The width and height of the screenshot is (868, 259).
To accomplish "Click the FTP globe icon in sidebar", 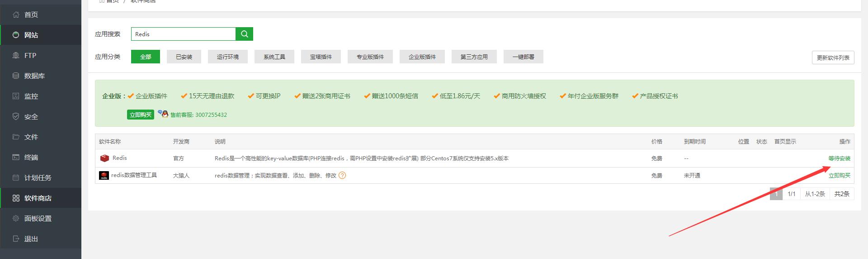I will [x=16, y=55].
